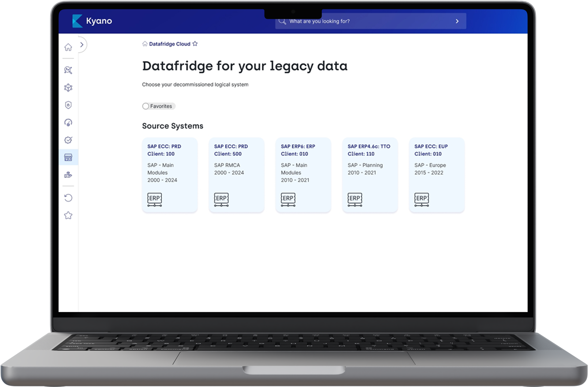
Task: Open the history recent sidebar icon
Action: click(68, 198)
